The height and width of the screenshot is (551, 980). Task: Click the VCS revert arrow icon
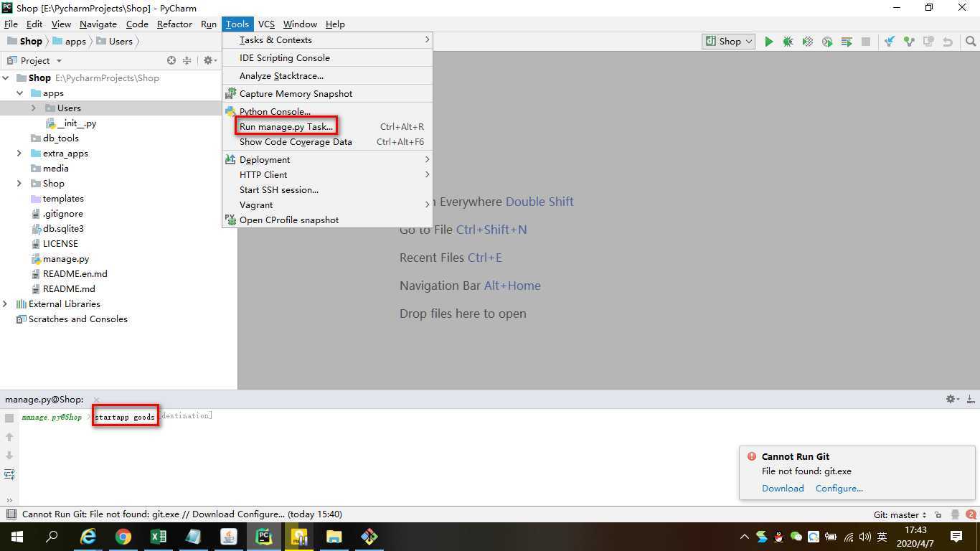coord(948,42)
